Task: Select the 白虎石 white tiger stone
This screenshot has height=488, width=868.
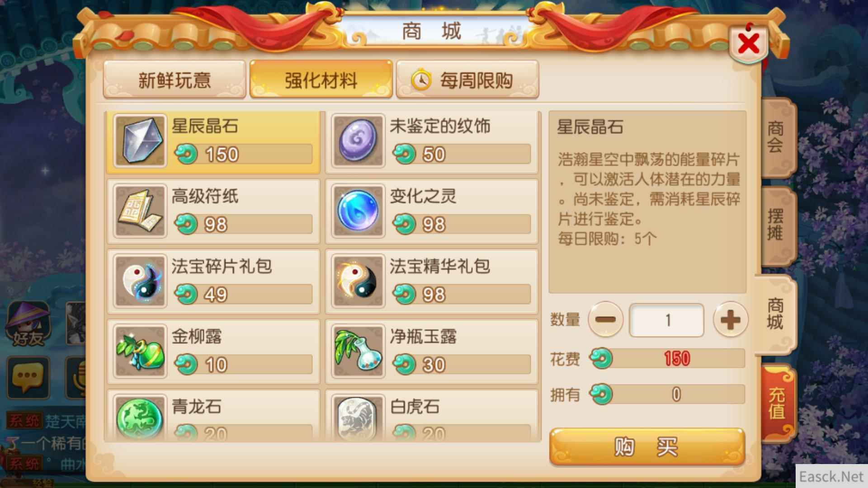Action: point(358,418)
